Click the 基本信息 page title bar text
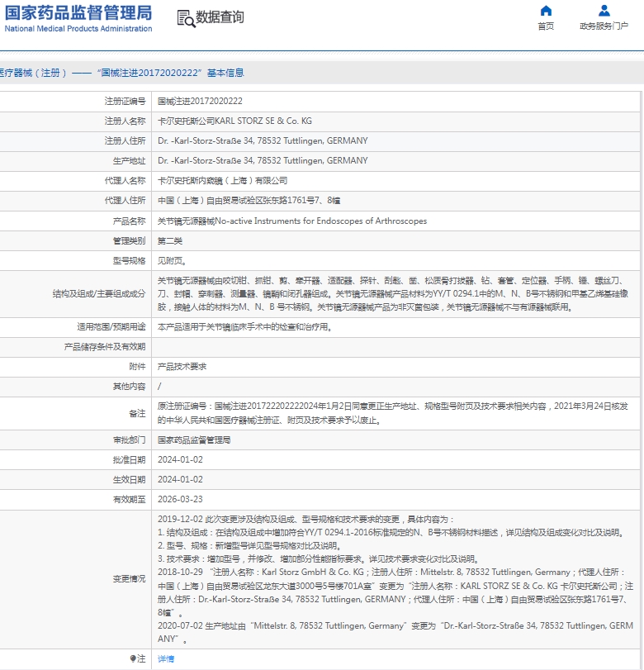 tap(122, 73)
